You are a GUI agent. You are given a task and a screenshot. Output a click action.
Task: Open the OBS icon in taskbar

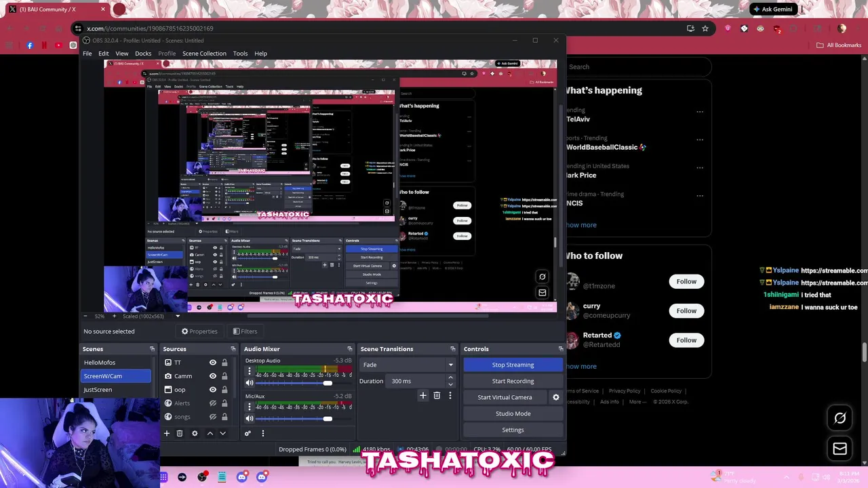202,477
